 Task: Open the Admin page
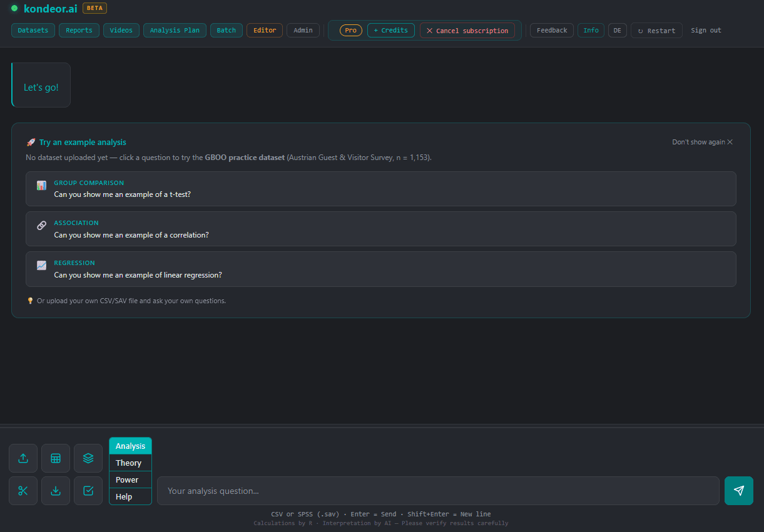coord(303,30)
